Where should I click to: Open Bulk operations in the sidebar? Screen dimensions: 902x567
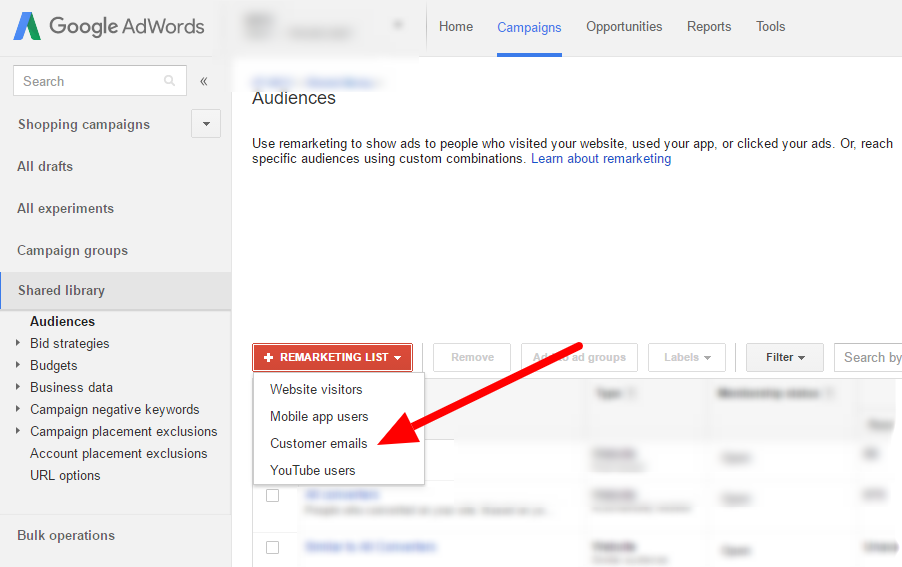(66, 535)
